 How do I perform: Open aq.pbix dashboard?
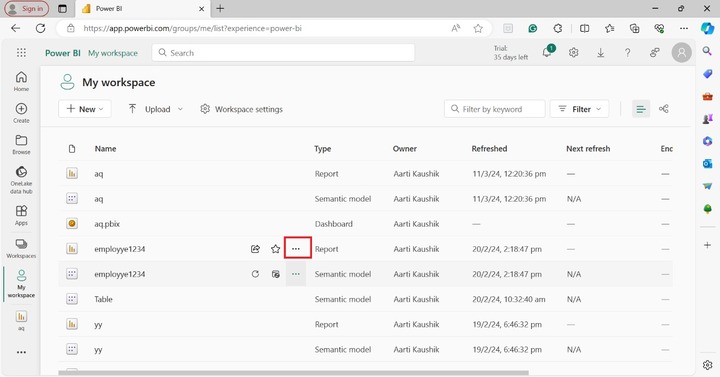tap(107, 224)
